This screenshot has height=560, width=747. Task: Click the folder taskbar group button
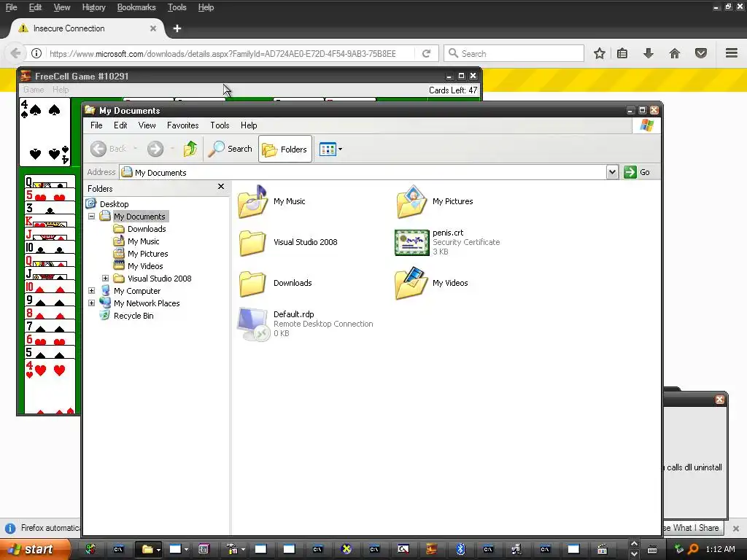pos(149,549)
